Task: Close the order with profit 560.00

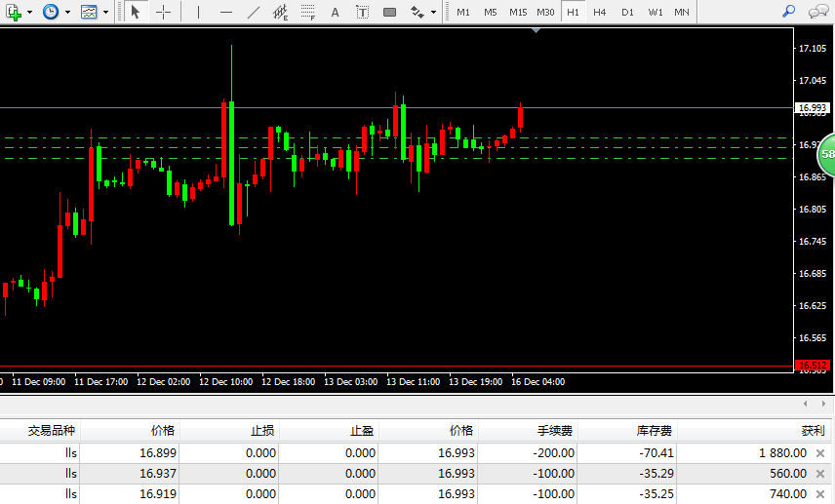Action: [x=820, y=474]
